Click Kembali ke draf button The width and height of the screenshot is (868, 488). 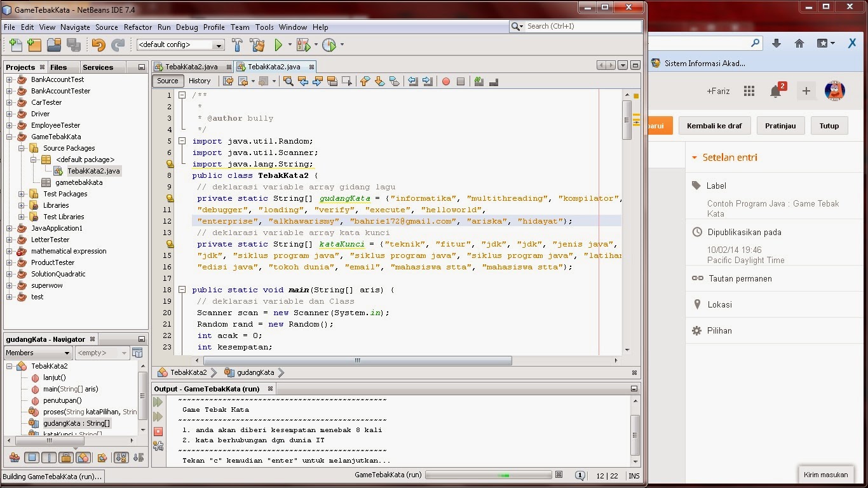click(x=714, y=125)
